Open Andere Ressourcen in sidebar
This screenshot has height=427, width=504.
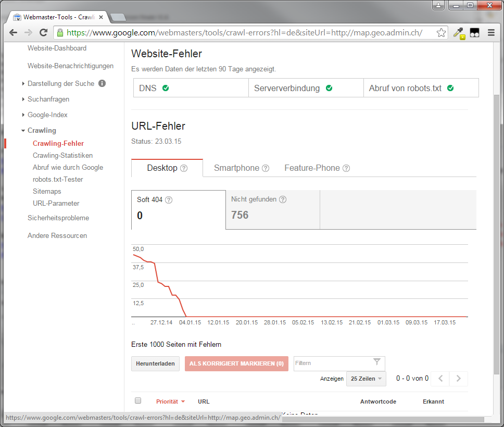57,236
